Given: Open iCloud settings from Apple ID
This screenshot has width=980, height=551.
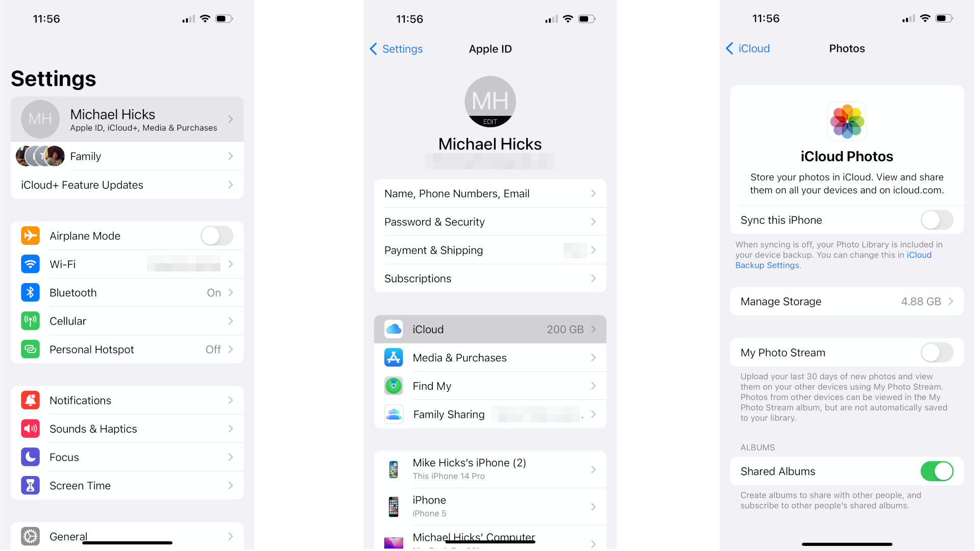Looking at the screenshot, I should 489,329.
